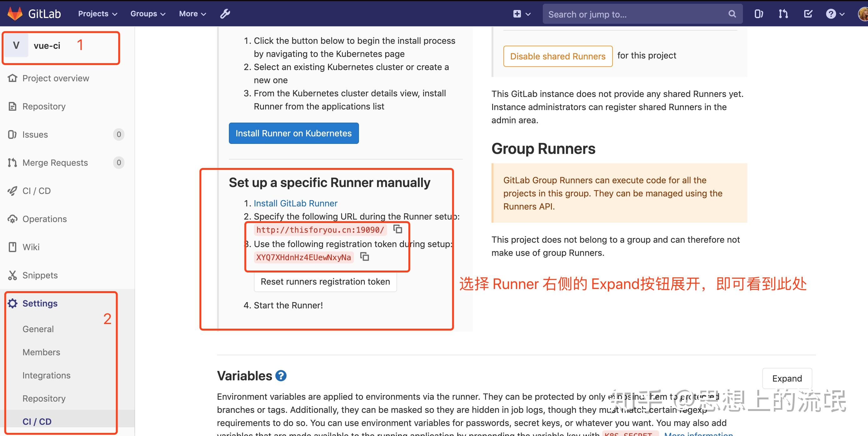Expand the Variables section
868x436 pixels.
coord(787,378)
